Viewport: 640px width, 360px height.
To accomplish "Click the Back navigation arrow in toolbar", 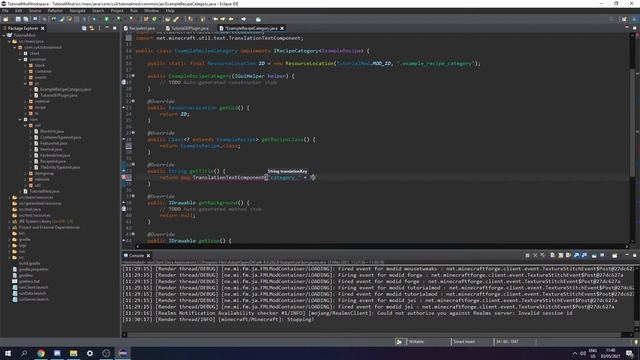I will point(231,19).
